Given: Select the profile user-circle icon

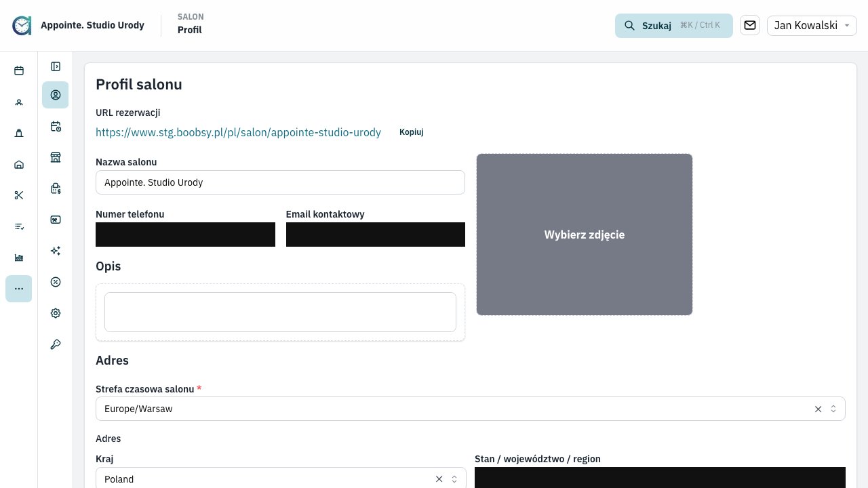Looking at the screenshot, I should (x=56, y=95).
